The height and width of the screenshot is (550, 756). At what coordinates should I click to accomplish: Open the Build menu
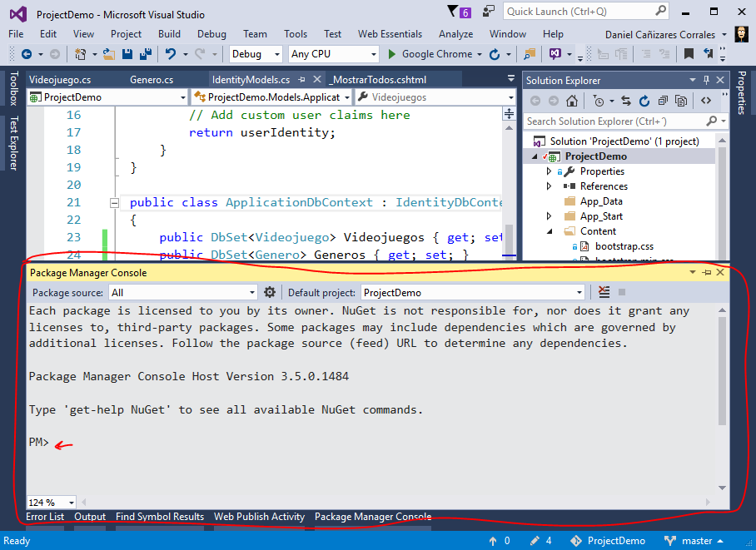coord(169,34)
